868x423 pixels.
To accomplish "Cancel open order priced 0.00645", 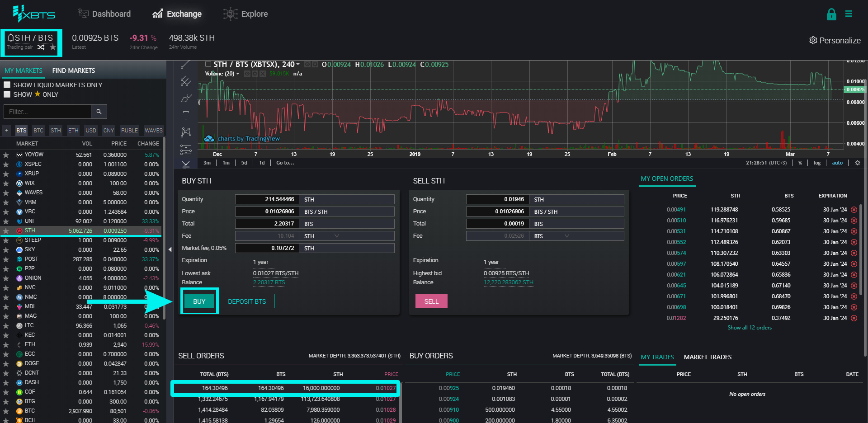I will 854,286.
